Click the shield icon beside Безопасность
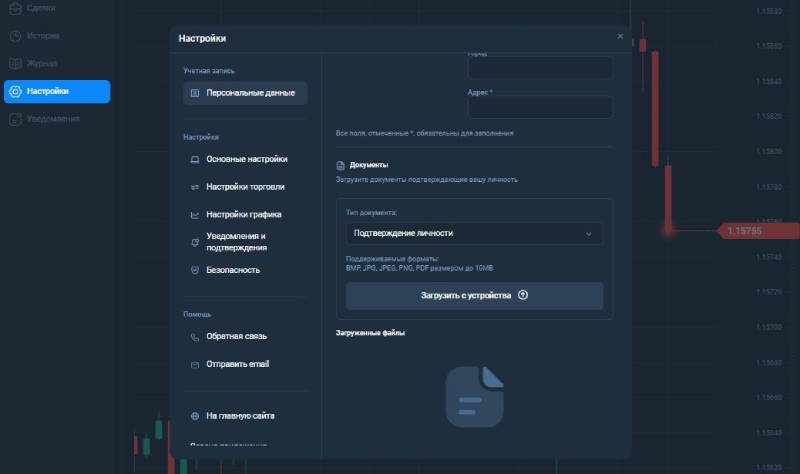This screenshot has width=800, height=474. pos(194,270)
